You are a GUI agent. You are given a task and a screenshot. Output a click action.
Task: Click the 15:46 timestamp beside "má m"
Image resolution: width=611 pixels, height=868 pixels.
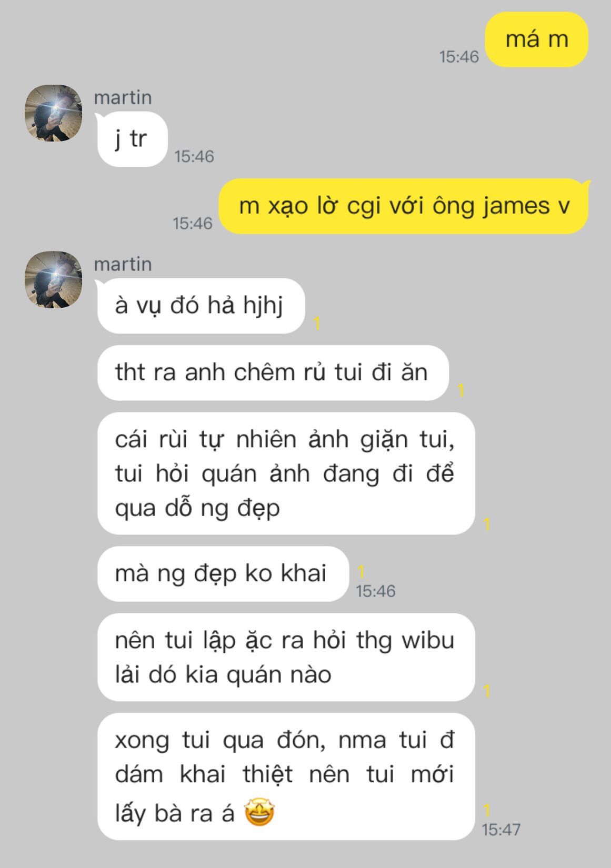(459, 57)
